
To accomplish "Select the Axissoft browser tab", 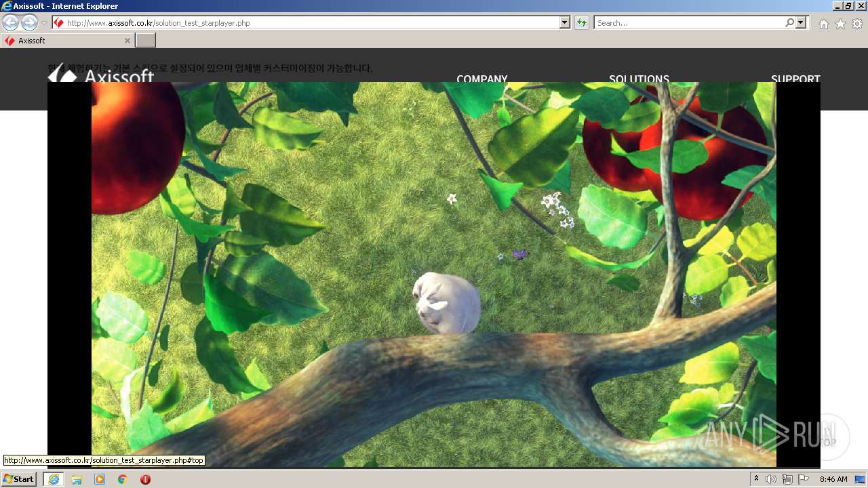I will coord(66,41).
